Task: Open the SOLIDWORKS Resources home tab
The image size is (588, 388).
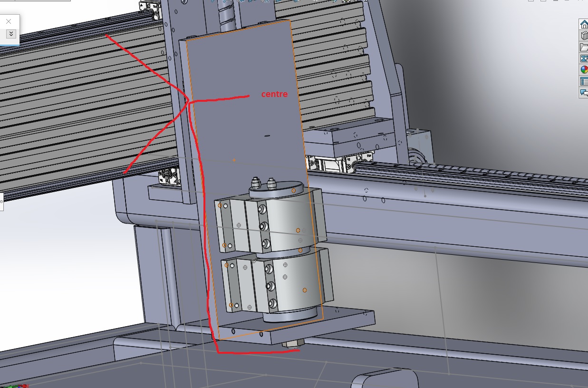Action: point(584,25)
